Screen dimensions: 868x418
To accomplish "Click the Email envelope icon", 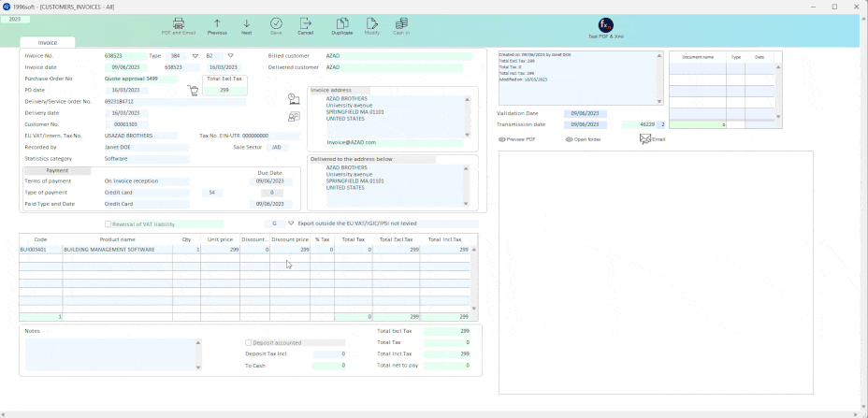I will pyautogui.click(x=644, y=139).
